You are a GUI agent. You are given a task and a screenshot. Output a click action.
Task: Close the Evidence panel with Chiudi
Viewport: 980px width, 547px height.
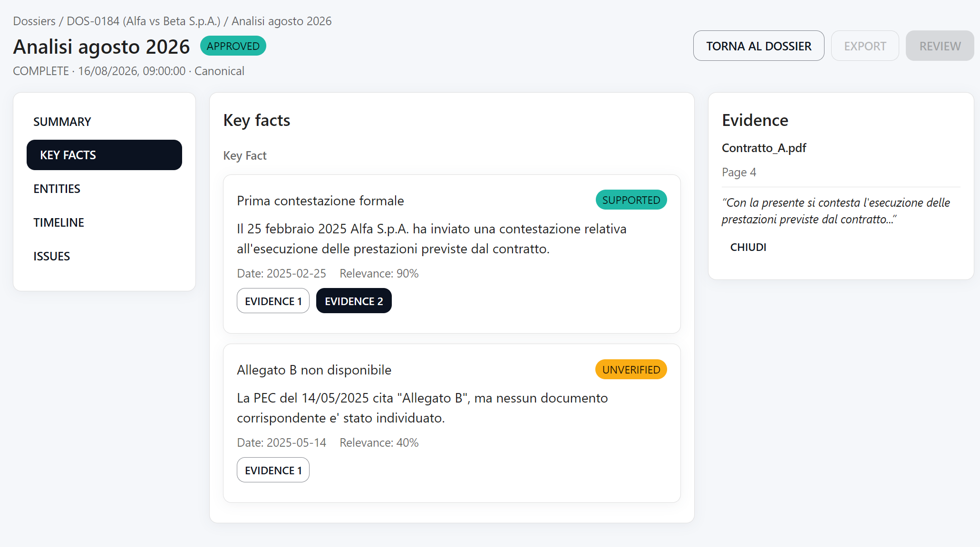(748, 247)
